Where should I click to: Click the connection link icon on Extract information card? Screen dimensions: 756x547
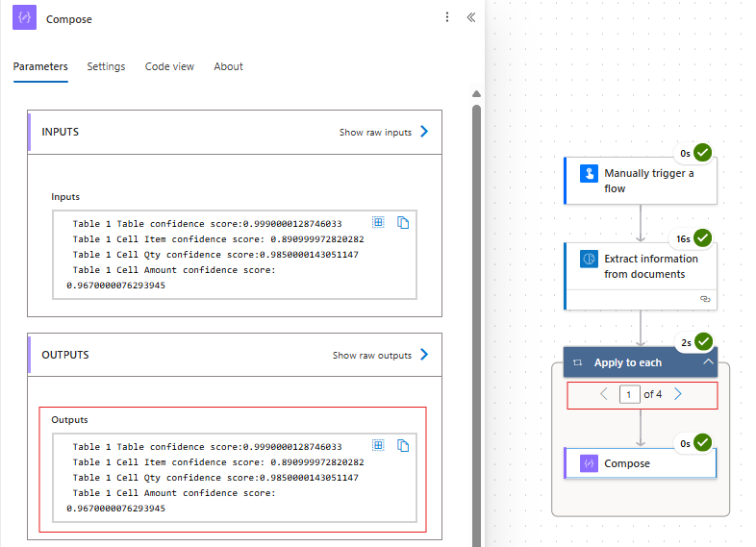705,299
